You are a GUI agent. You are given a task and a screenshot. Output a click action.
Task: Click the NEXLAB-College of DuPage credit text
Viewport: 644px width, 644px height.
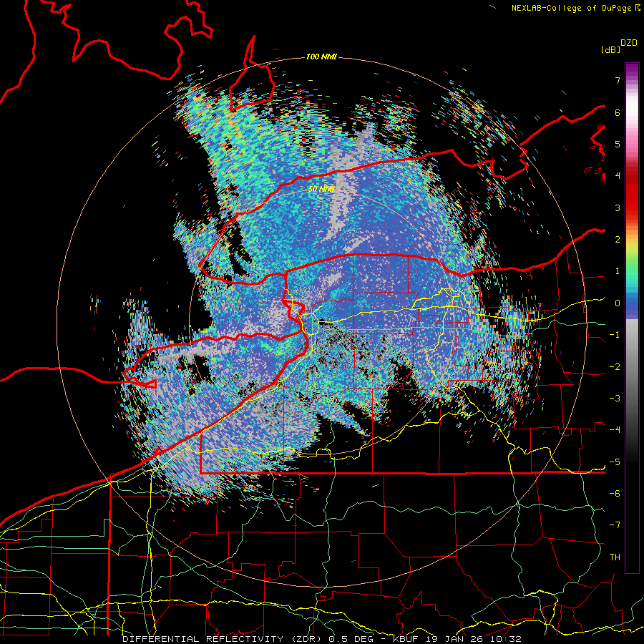coord(572,8)
